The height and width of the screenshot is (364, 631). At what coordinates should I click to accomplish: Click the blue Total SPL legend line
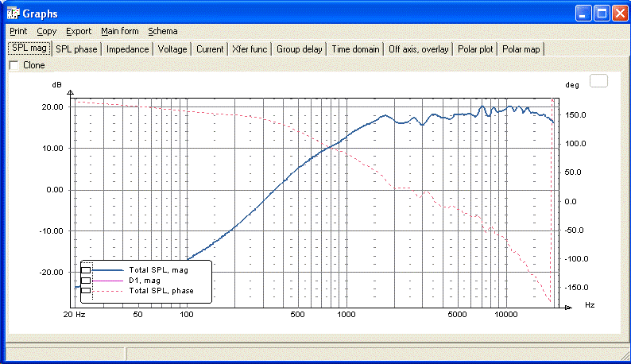108,270
